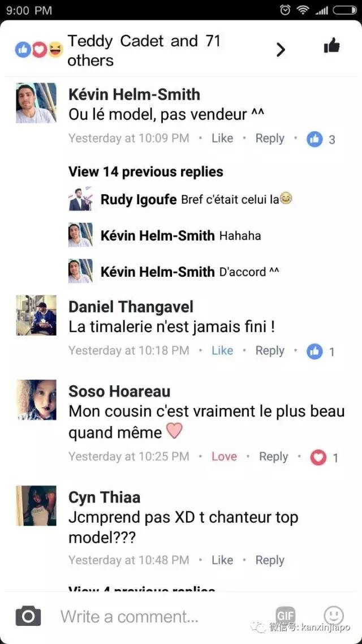Open Daniel Thangavel's profile picture

(36, 315)
